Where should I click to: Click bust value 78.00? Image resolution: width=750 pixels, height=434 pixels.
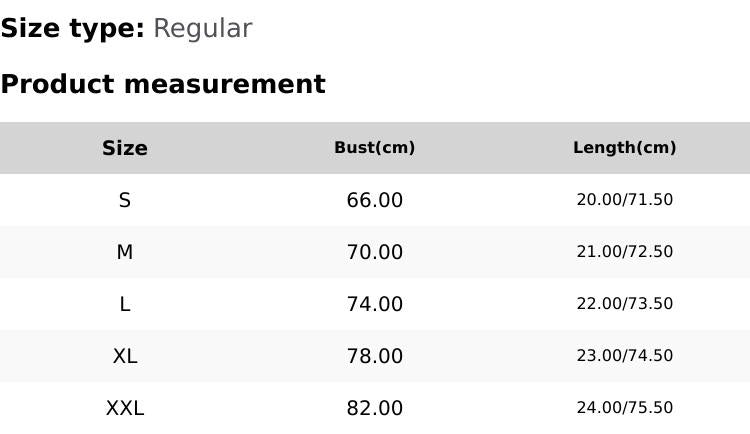375,356
